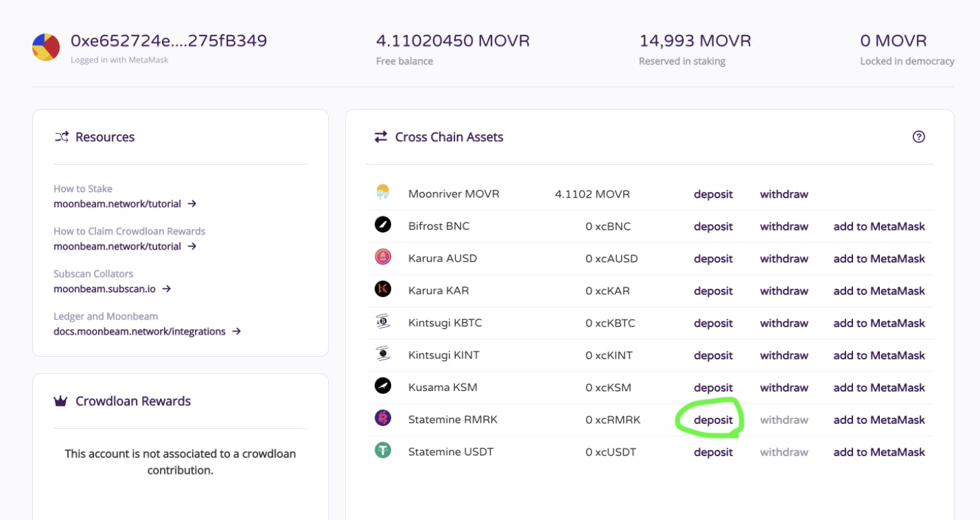Click the Karura AUSD token logo

382,257
